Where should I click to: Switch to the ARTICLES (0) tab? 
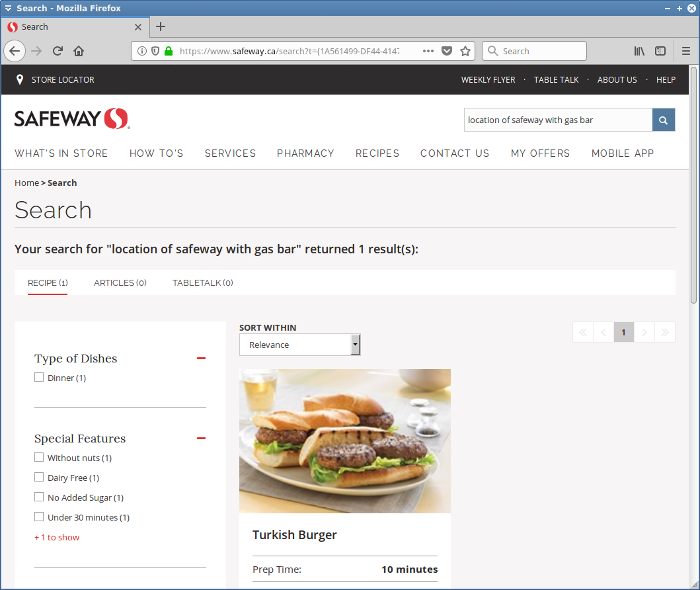click(120, 282)
